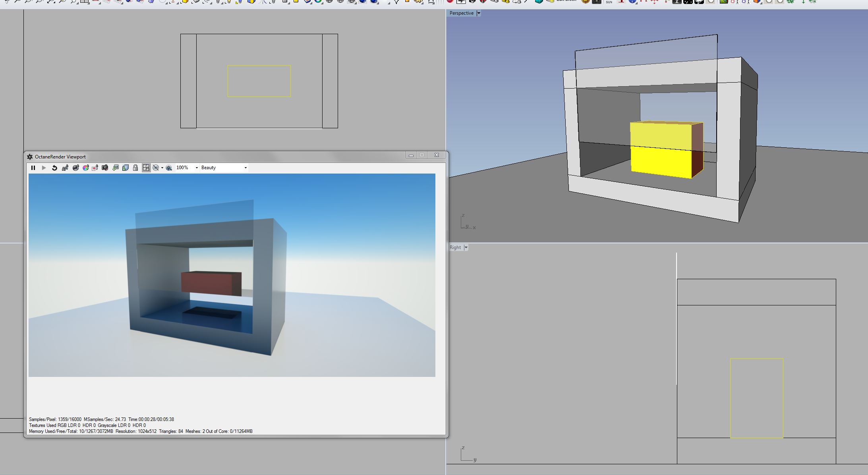
Task: Open dropdown arrow beside the clay mode icon
Action: point(162,168)
